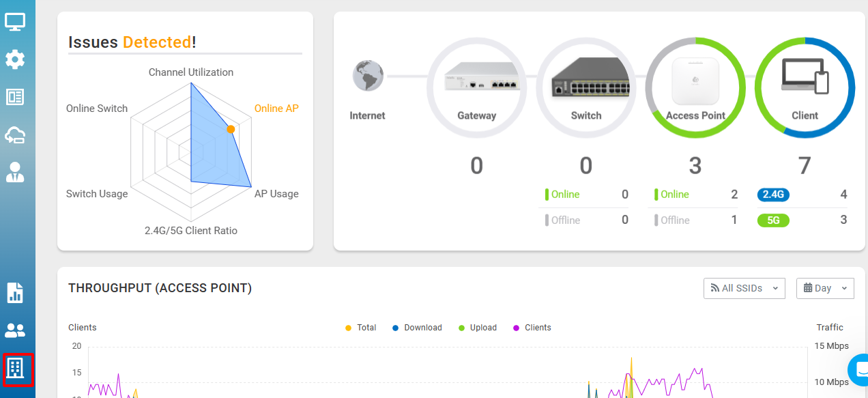
Task: Click the Gateway total count 0
Action: 476,165
